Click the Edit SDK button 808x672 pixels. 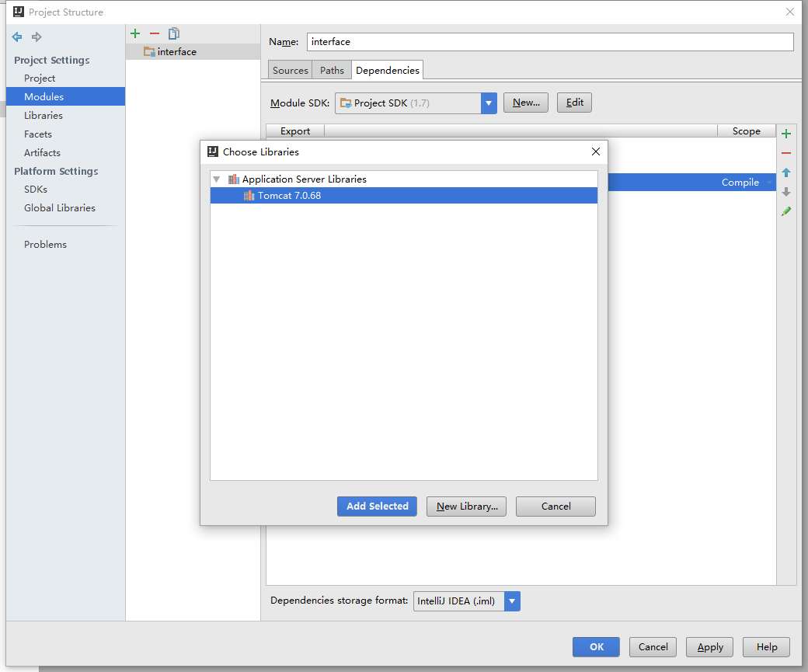(574, 103)
